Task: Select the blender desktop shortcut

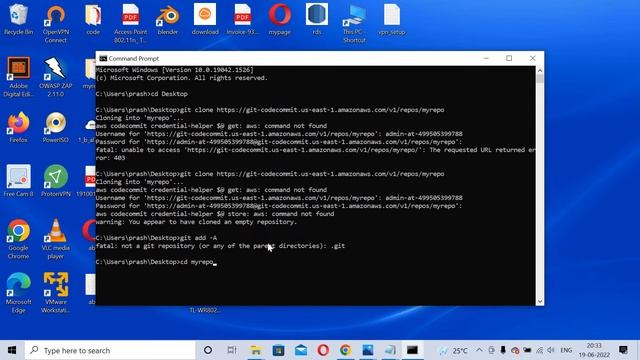Action: (x=168, y=19)
